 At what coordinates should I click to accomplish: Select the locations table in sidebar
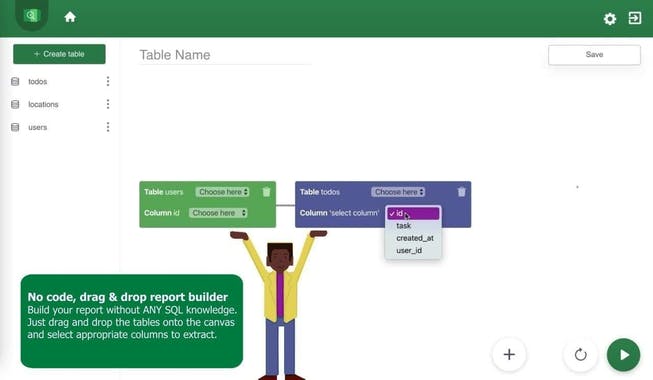pyautogui.click(x=43, y=104)
